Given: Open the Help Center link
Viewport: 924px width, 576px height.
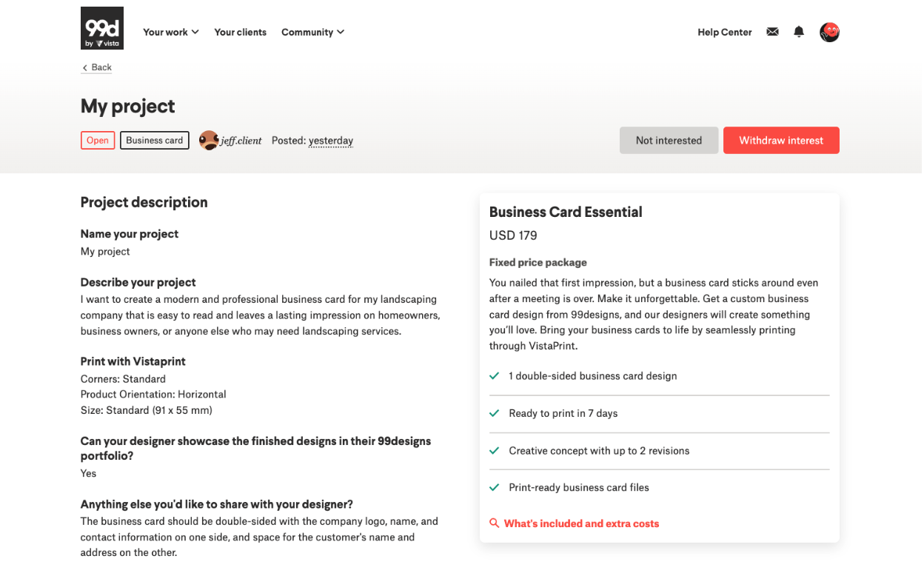Looking at the screenshot, I should tap(724, 32).
